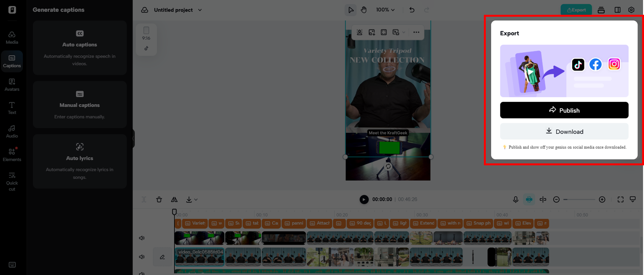
Task: Click the timeline align split icon
Action: click(543, 199)
